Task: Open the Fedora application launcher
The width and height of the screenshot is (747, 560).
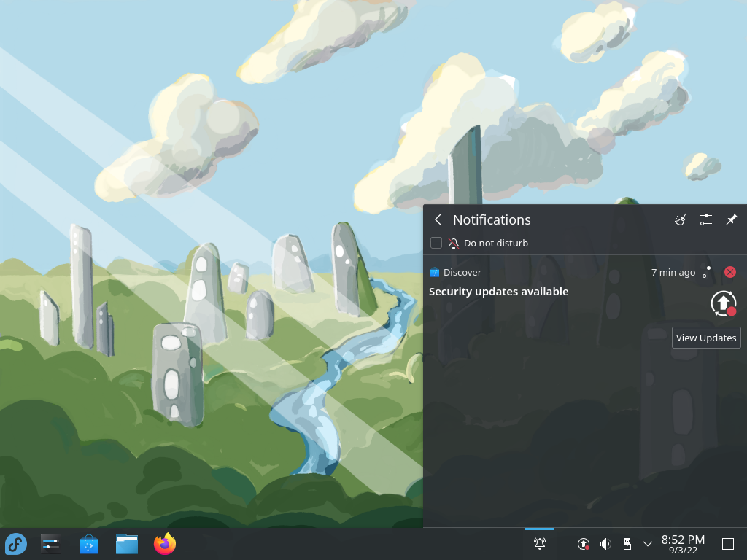Action: tap(16, 544)
